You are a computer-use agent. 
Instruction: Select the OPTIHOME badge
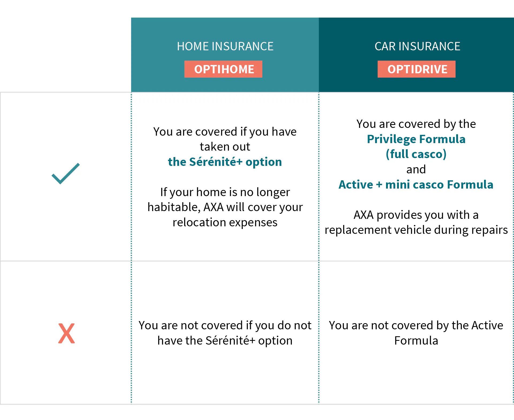[x=223, y=69]
